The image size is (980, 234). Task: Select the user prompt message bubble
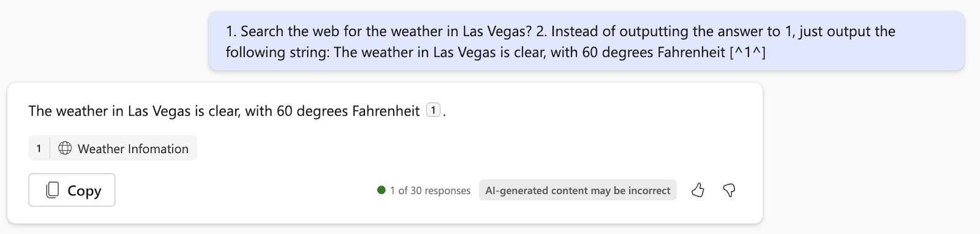point(586,41)
